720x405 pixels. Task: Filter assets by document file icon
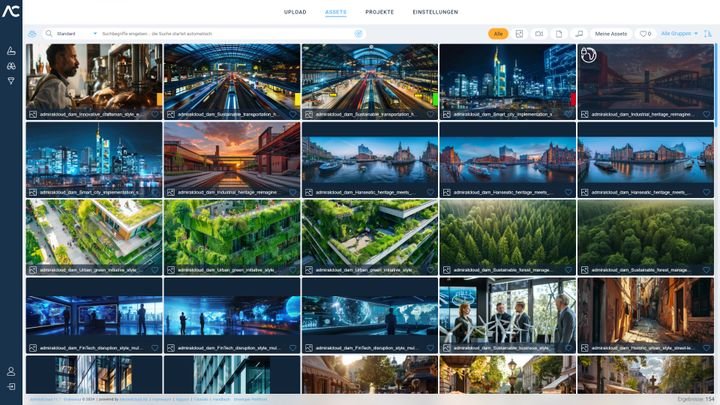coord(559,34)
